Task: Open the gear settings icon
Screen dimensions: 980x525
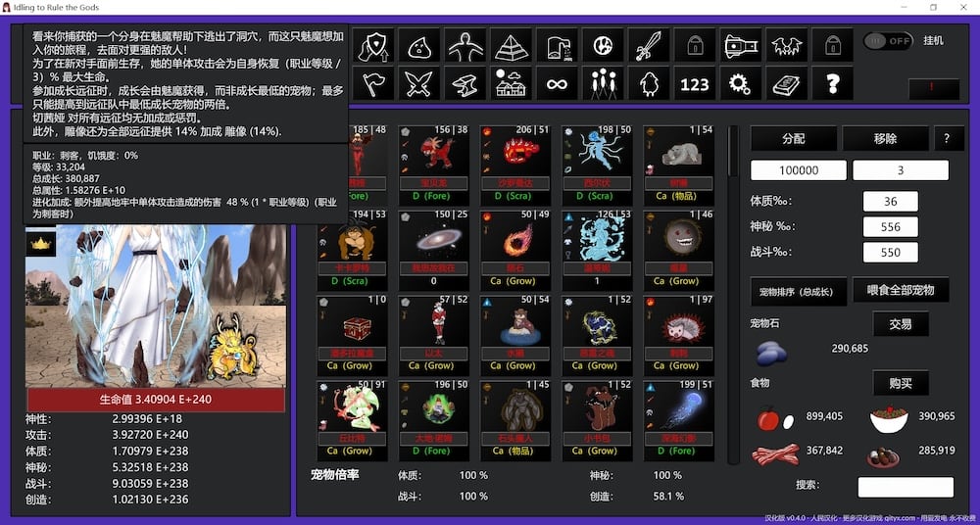Action: pos(741,83)
